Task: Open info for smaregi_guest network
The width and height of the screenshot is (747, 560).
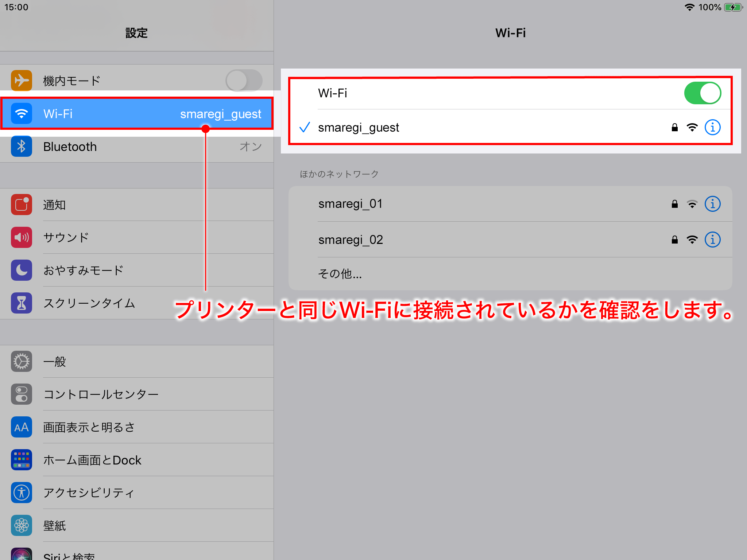Action: (712, 127)
